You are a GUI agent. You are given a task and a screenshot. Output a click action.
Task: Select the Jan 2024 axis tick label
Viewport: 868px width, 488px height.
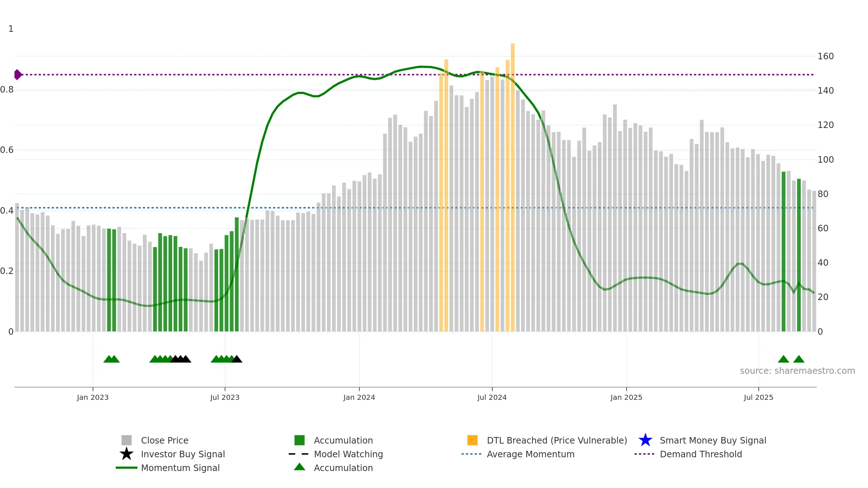359,398
